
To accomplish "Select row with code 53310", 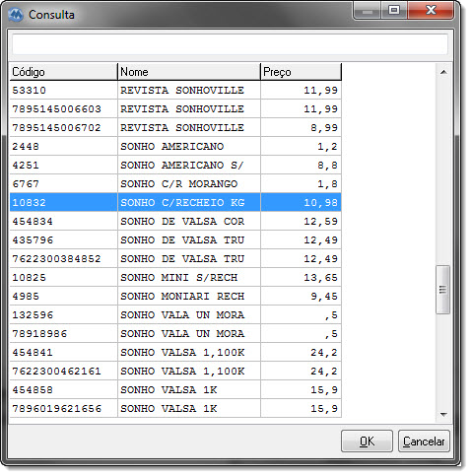I will pyautogui.click(x=175, y=90).
